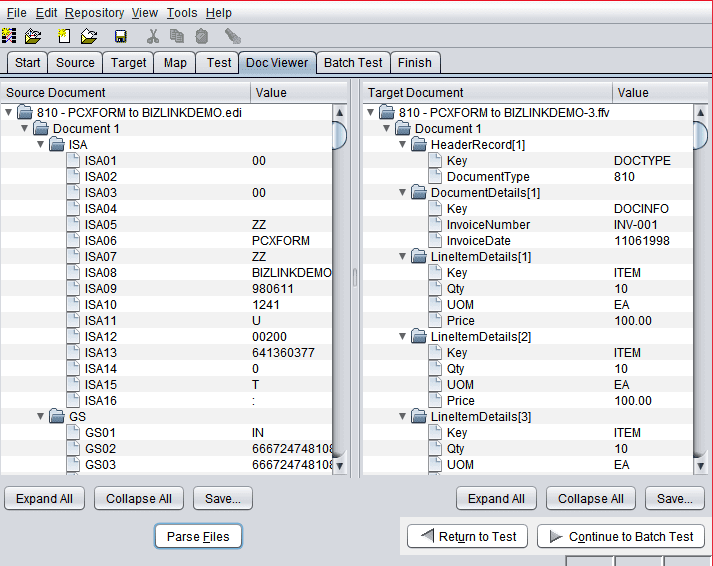Click the Parse Files button
The width and height of the screenshot is (713, 566).
coord(198,537)
